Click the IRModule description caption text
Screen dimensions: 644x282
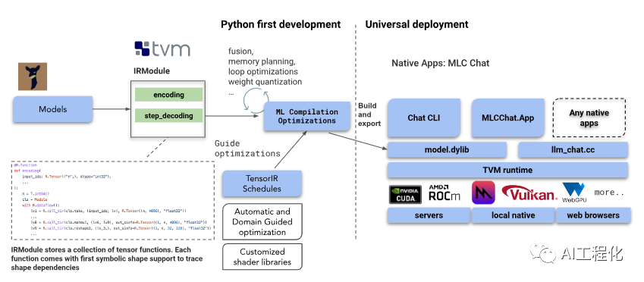tap(108, 258)
